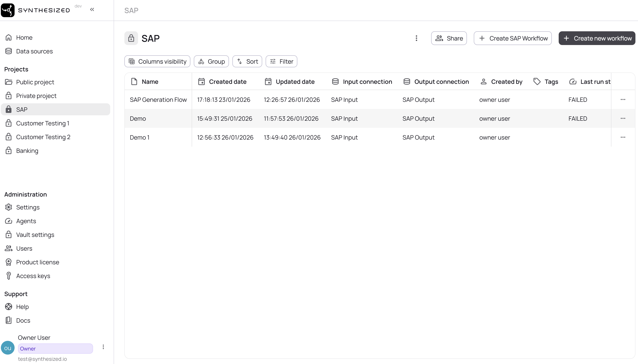Select Customer Testing 2 in Projects
Viewport: 638px width, 364px height.
[43, 137]
